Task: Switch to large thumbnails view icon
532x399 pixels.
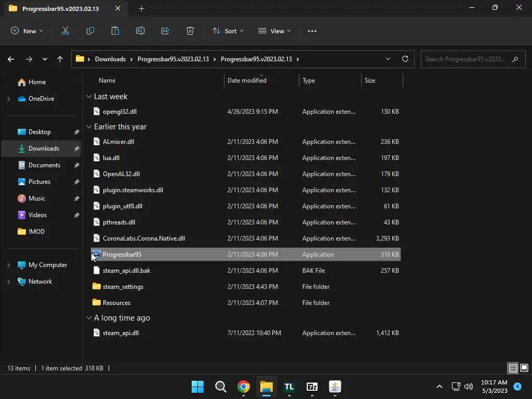Action: point(524,368)
